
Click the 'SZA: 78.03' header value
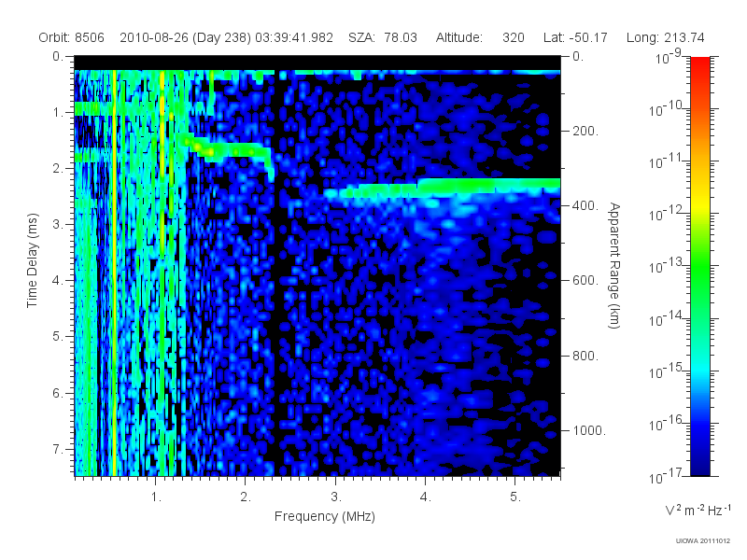tap(383, 37)
